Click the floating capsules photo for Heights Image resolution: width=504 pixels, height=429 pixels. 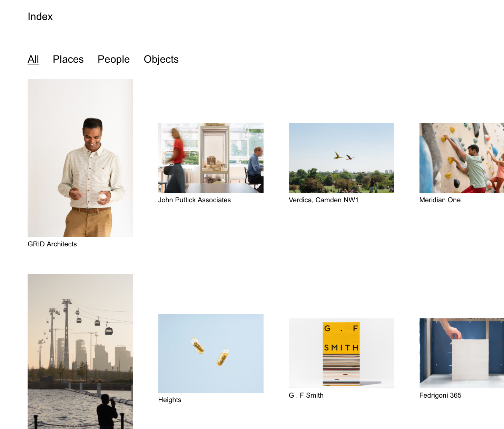pos(210,353)
